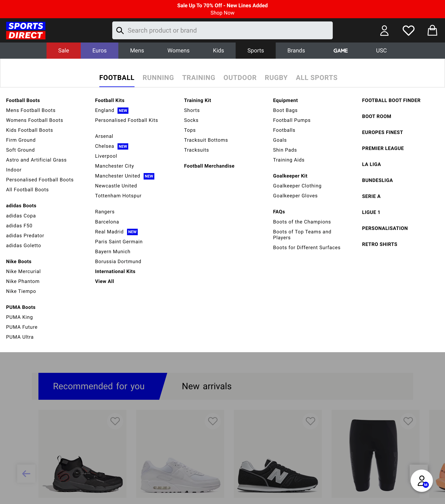Click the GAME nav icon

(x=340, y=51)
